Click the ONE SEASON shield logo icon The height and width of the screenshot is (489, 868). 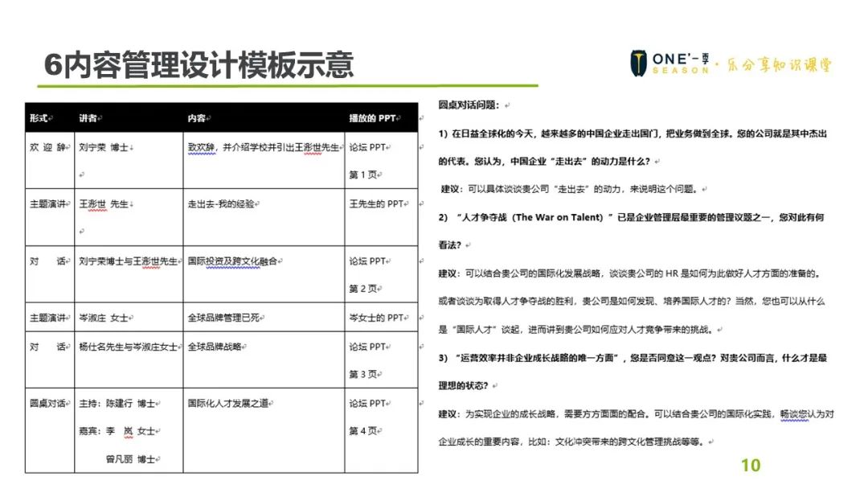[638, 63]
